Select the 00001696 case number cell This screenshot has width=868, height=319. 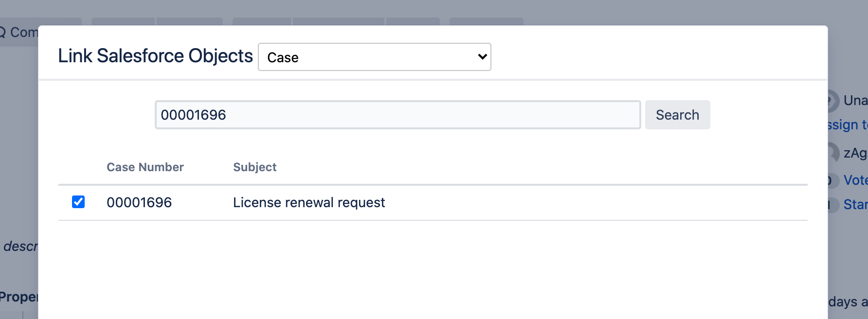[x=139, y=202]
